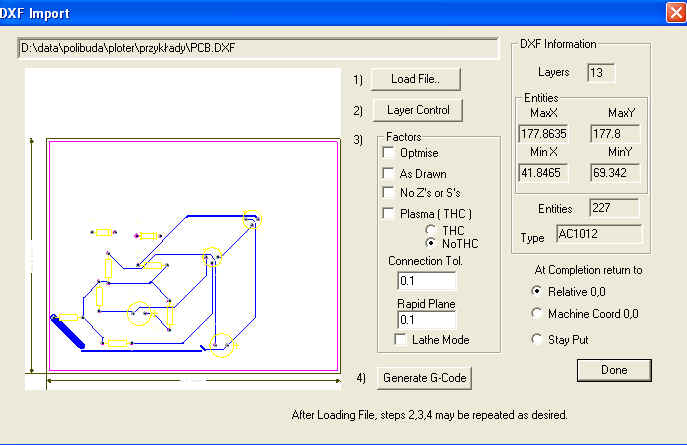Enable the Optmise checkbox

tap(388, 152)
